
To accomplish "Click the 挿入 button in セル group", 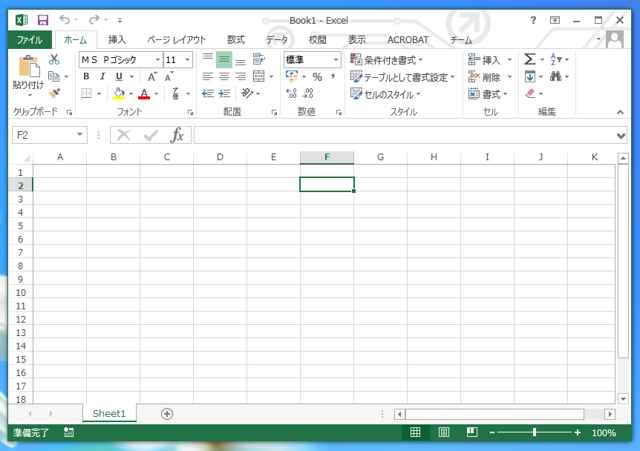I will [x=489, y=60].
